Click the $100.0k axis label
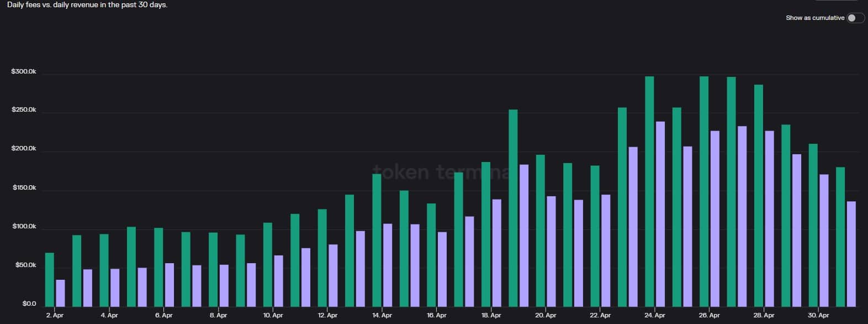Screen dimensions: 868x324 point(24,227)
